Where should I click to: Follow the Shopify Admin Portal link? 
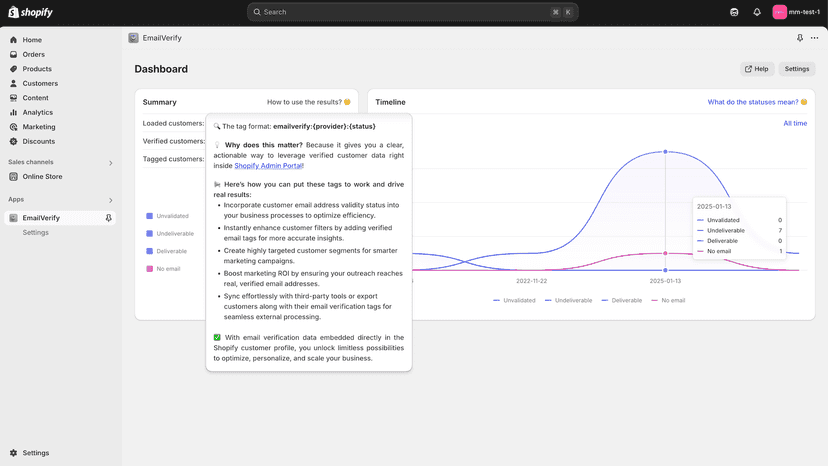click(268, 165)
